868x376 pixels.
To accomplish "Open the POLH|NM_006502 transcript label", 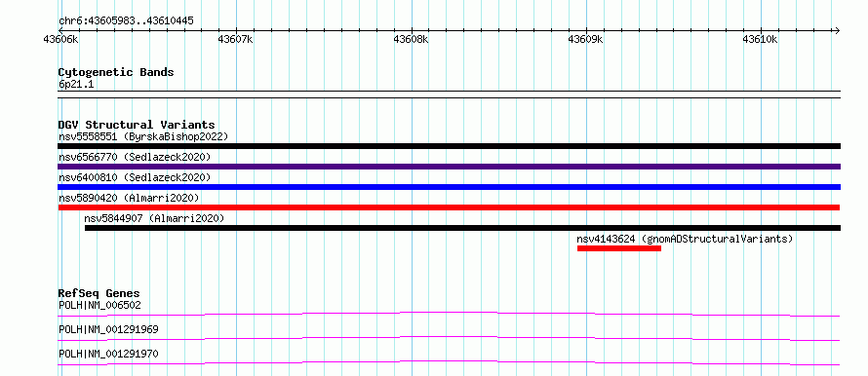I will coord(99,305).
